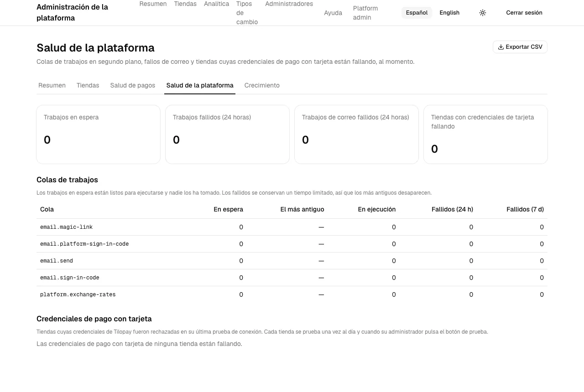Switch language to Español

tap(417, 13)
